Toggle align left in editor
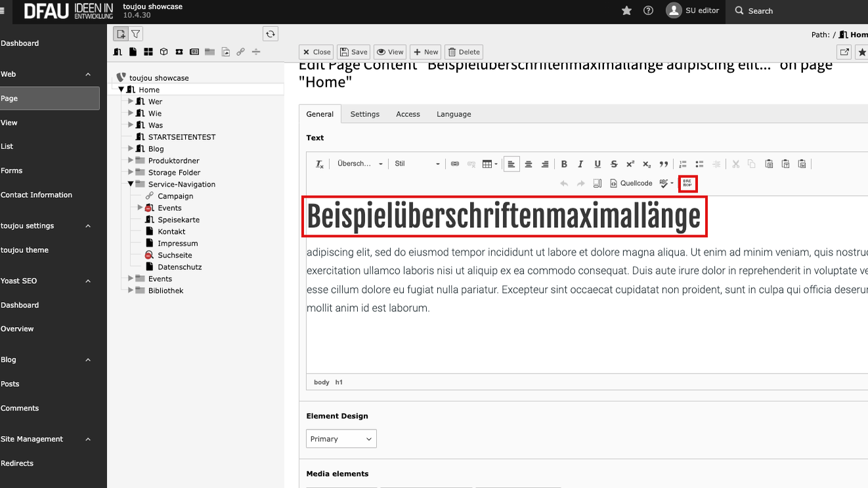Image resolution: width=868 pixels, height=488 pixels. [511, 164]
